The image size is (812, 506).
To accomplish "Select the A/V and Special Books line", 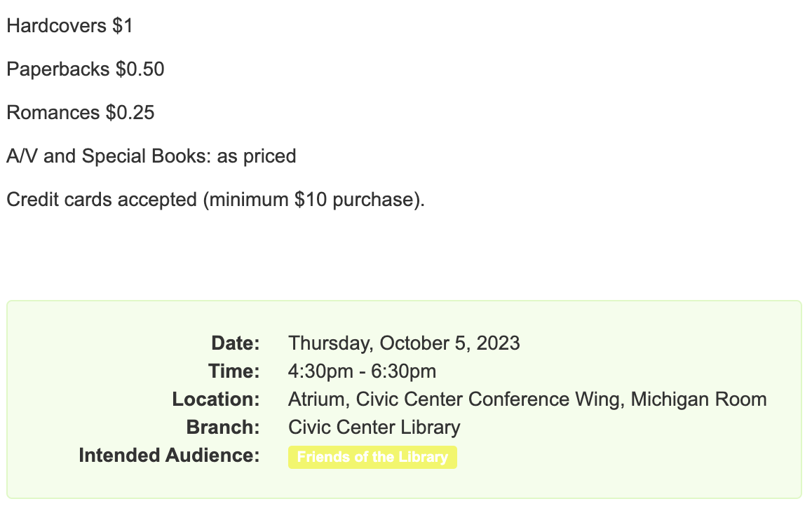I will point(151,156).
